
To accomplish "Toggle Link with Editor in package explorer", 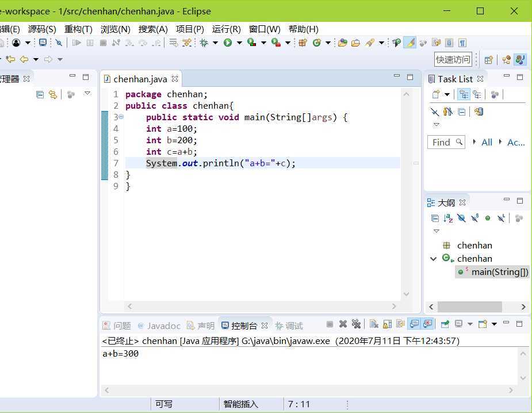I will (52, 95).
